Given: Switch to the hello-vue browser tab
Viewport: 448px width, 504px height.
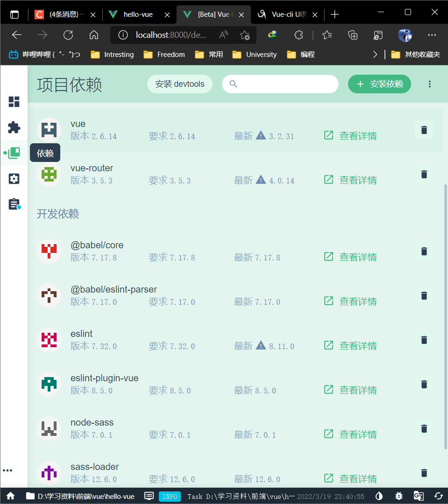Looking at the screenshot, I should pos(139,14).
